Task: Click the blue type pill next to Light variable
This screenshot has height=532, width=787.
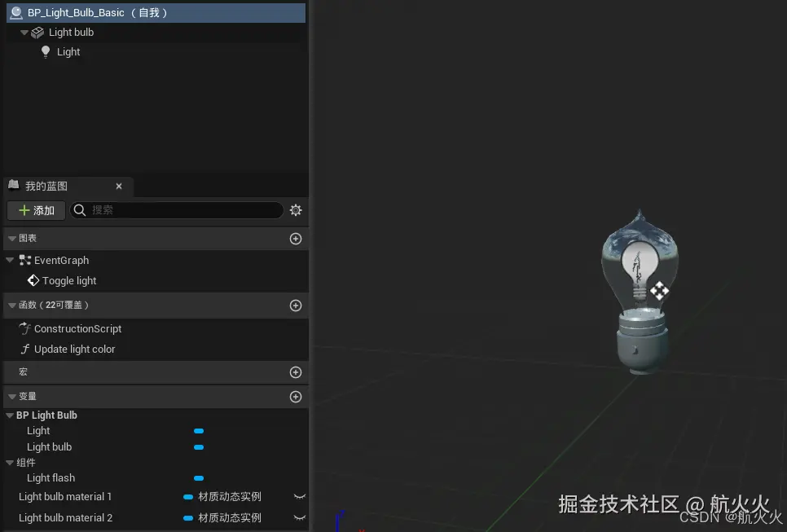Action: [199, 430]
